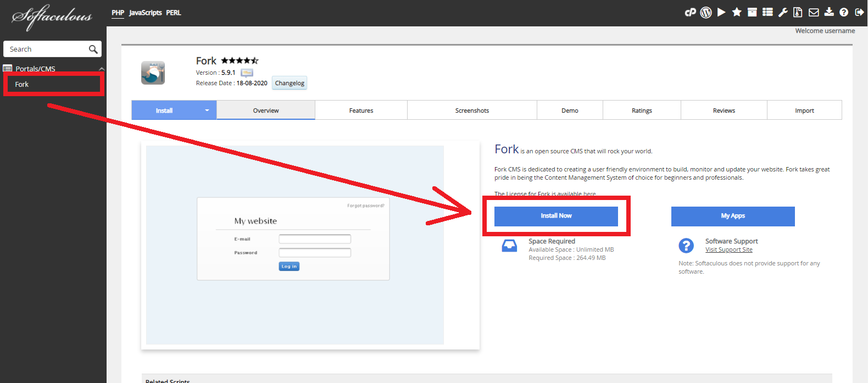
Task: Click the download backups icon in header
Action: point(829,12)
